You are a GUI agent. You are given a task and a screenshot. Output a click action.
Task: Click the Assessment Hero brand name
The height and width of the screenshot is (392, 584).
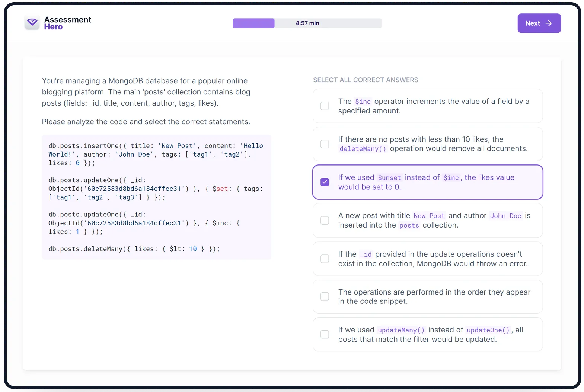tap(67, 23)
